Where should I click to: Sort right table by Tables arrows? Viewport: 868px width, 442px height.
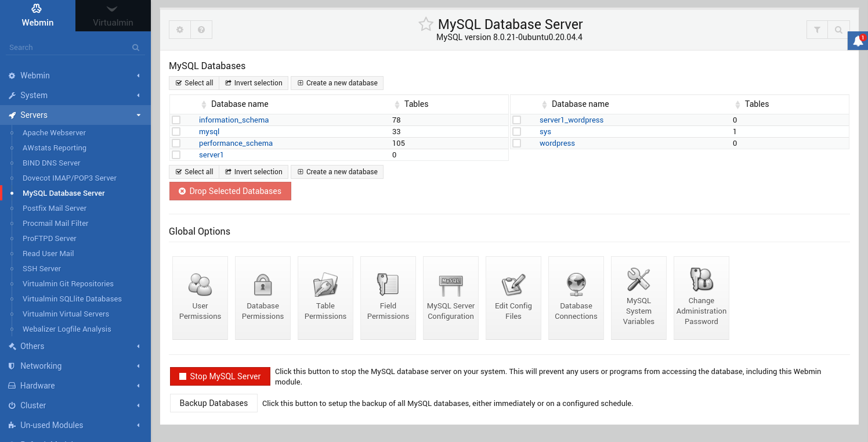tap(737, 105)
